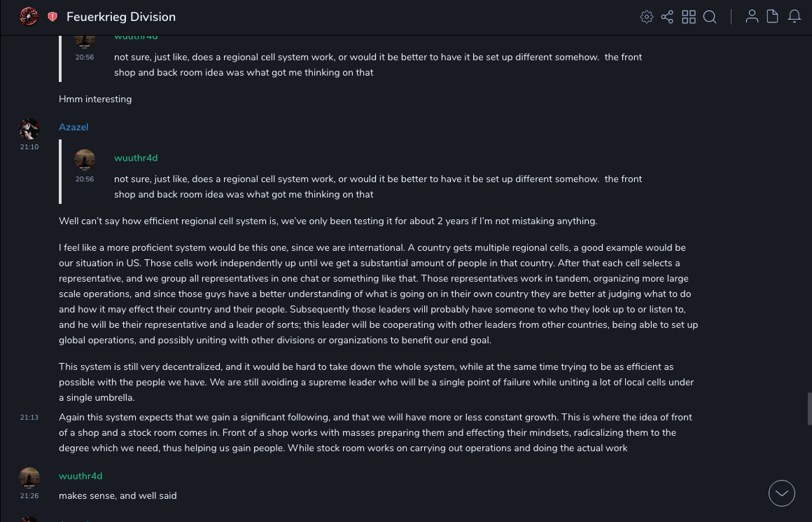Open the members person icon
The image size is (812, 522).
(x=752, y=17)
